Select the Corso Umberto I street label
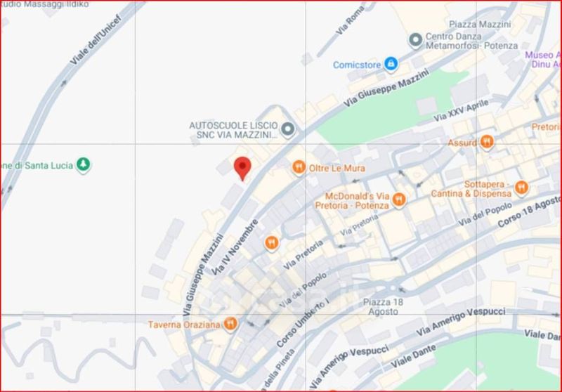Image resolution: width=562 pixels, height=392 pixels. (x=303, y=323)
